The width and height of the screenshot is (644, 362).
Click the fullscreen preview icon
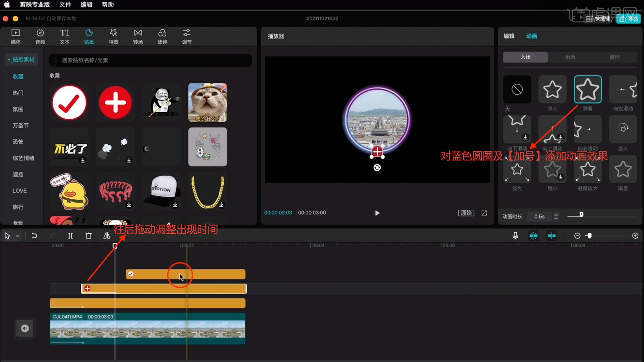pos(484,213)
